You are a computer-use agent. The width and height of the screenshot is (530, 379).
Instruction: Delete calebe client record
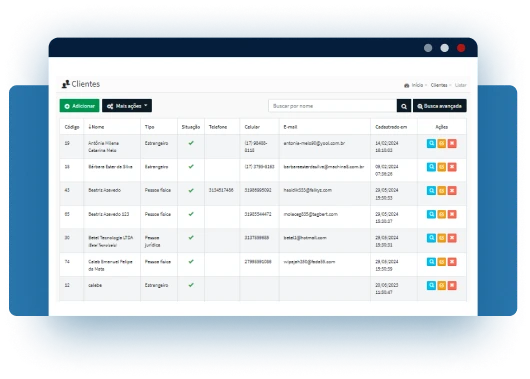452,285
